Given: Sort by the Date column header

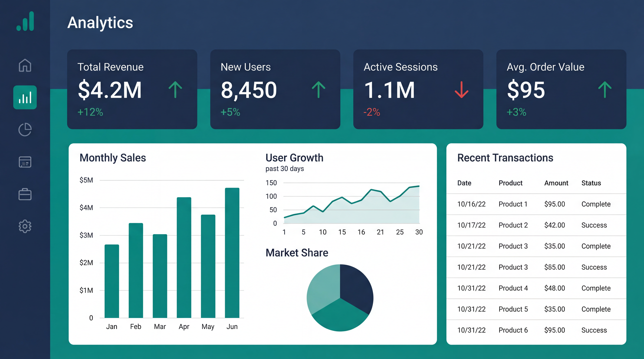Looking at the screenshot, I should point(464,183).
